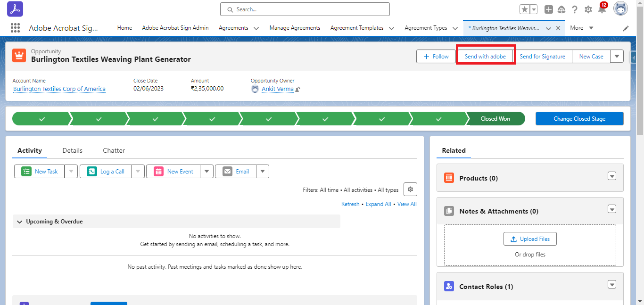Expand the Burlington Textiles tab dropdown chevron
Viewport: 644px width, 305px height.
coord(548,28)
